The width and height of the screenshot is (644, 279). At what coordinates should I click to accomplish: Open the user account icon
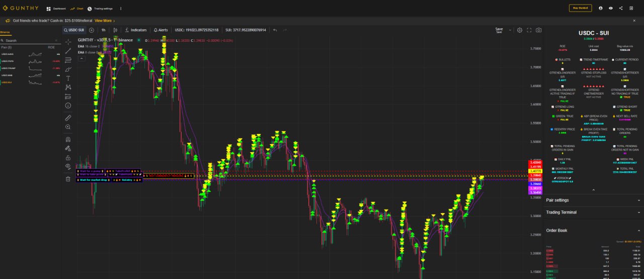pos(600,8)
